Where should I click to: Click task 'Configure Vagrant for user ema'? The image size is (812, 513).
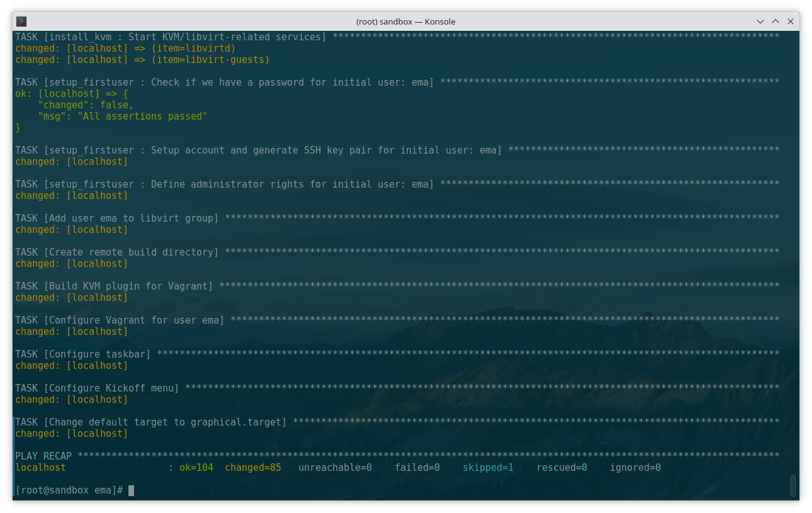tap(397, 320)
